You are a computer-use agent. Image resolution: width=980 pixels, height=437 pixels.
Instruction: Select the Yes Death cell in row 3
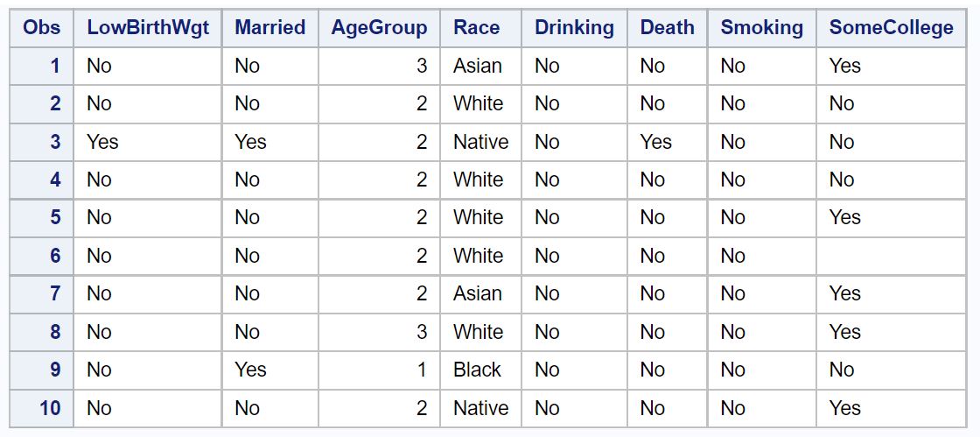pos(668,142)
